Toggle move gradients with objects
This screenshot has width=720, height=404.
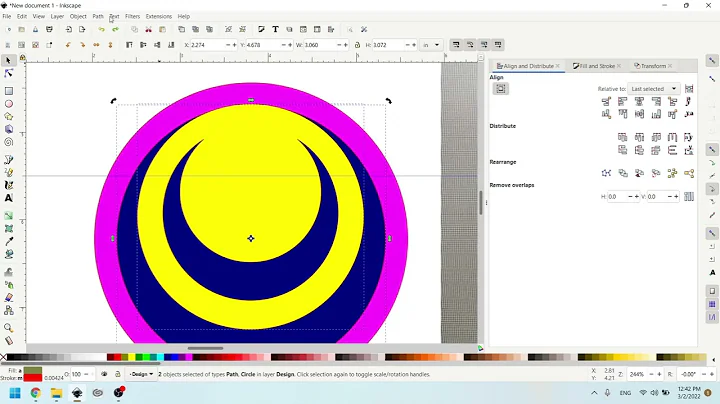click(484, 45)
